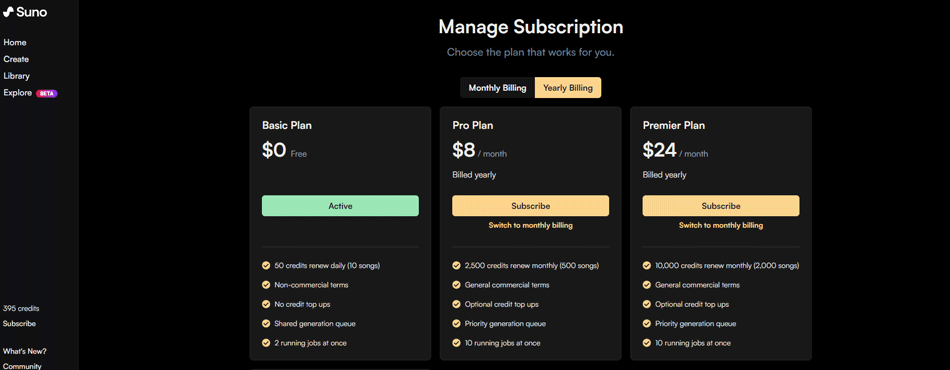The height and width of the screenshot is (370, 950).
Task: Open the Explore page
Action: pyautogui.click(x=18, y=93)
